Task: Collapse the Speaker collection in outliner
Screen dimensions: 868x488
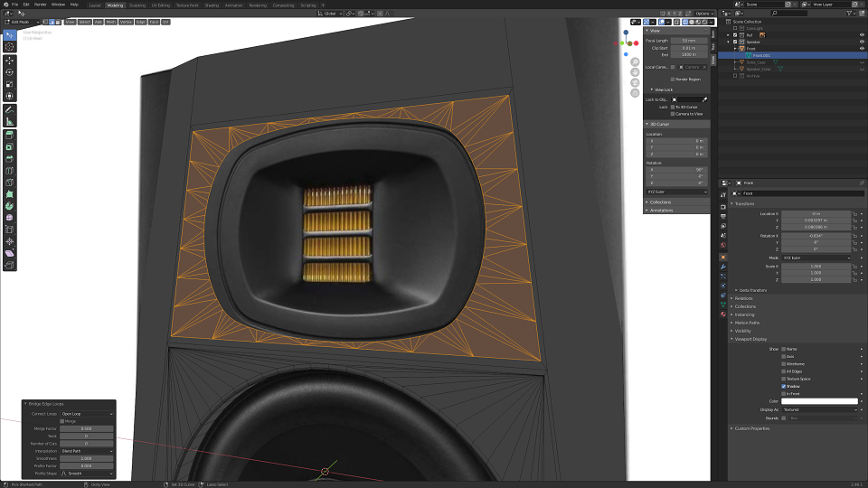Action: coord(729,42)
